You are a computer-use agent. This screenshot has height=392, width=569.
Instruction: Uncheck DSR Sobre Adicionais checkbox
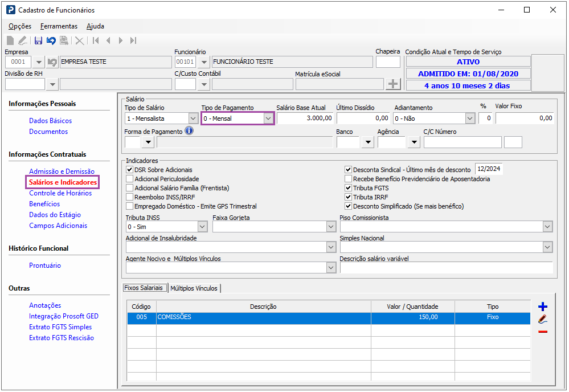(x=130, y=170)
